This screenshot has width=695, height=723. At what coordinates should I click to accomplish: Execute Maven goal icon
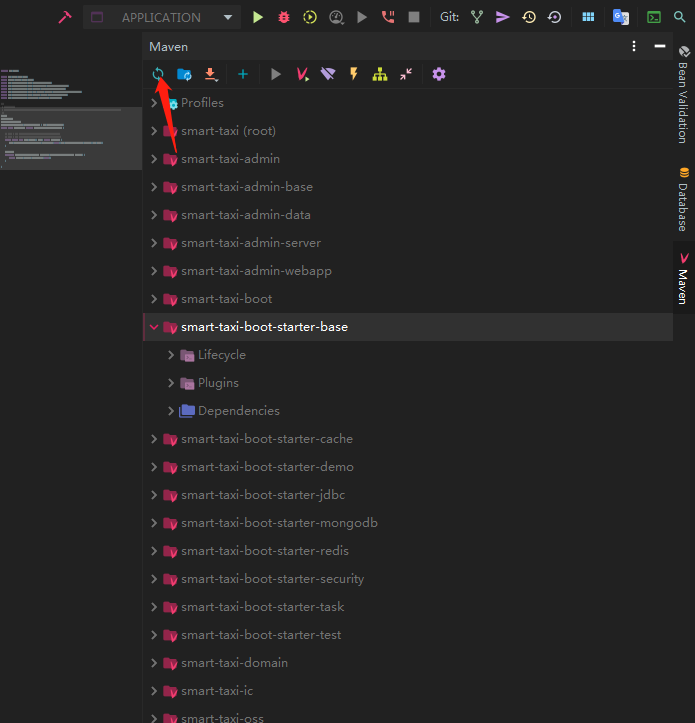pyautogui.click(x=302, y=74)
